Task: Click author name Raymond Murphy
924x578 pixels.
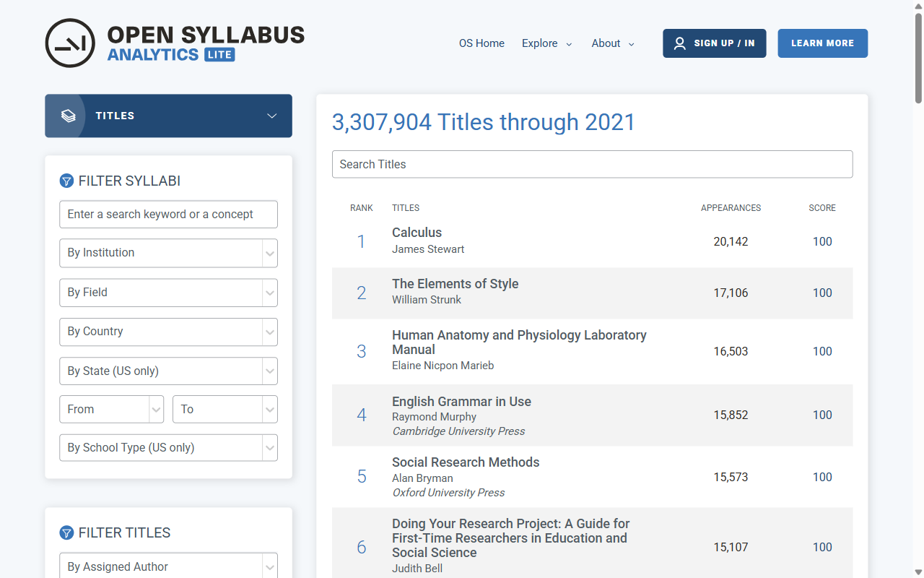Action: click(435, 417)
